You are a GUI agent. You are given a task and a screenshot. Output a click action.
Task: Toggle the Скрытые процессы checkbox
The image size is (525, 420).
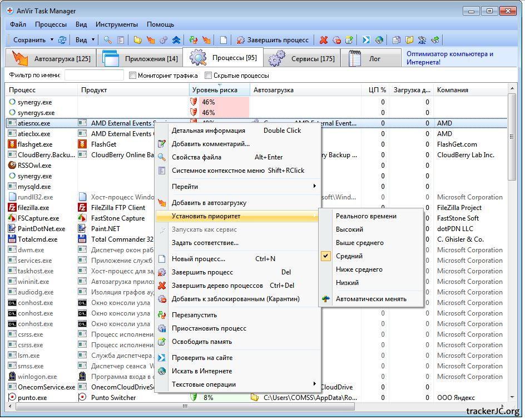pos(209,76)
